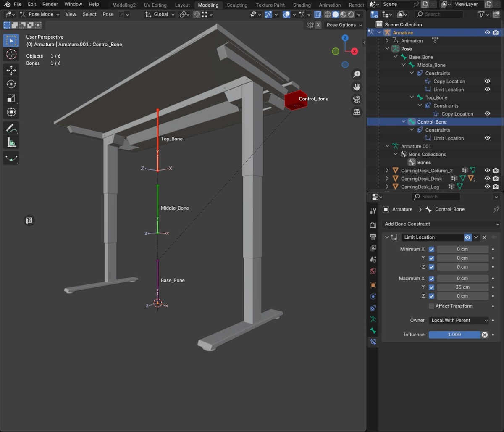Collapse the Limit Location constraint panel
Screen dimensions: 504x432
coord(387,237)
